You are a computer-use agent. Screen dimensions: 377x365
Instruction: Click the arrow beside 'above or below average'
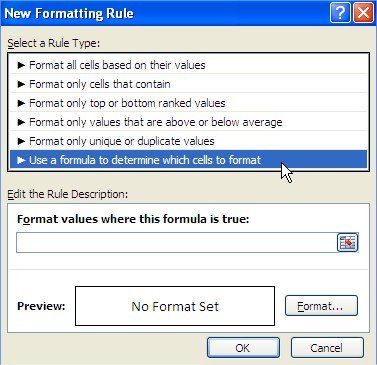tap(21, 122)
